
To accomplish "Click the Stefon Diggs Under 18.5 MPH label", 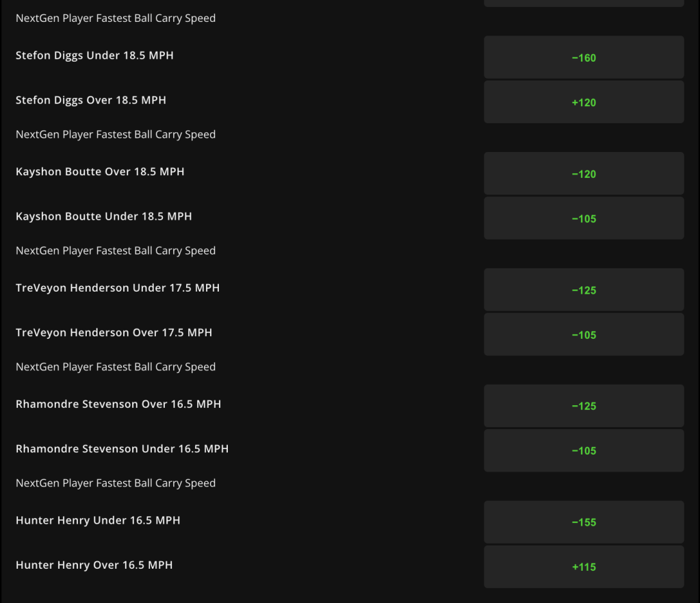I will pyautogui.click(x=94, y=56).
